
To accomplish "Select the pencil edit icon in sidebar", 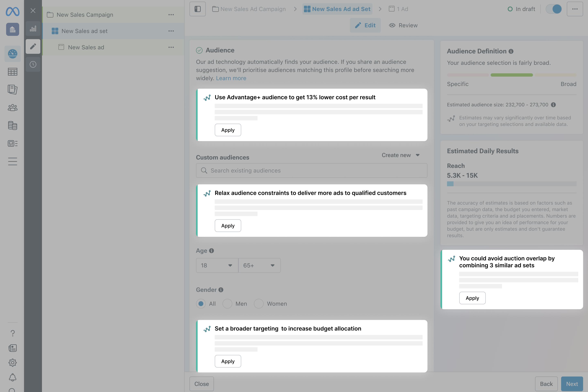I will (33, 46).
